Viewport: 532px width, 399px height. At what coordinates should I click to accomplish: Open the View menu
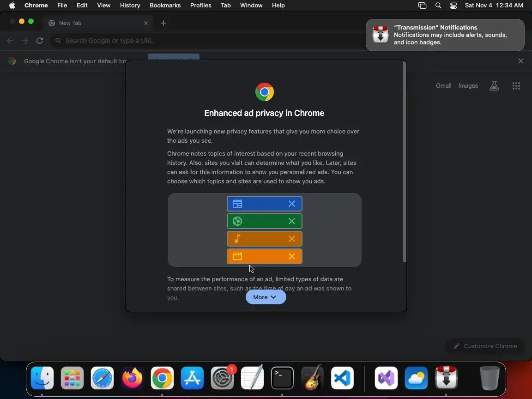pos(103,5)
